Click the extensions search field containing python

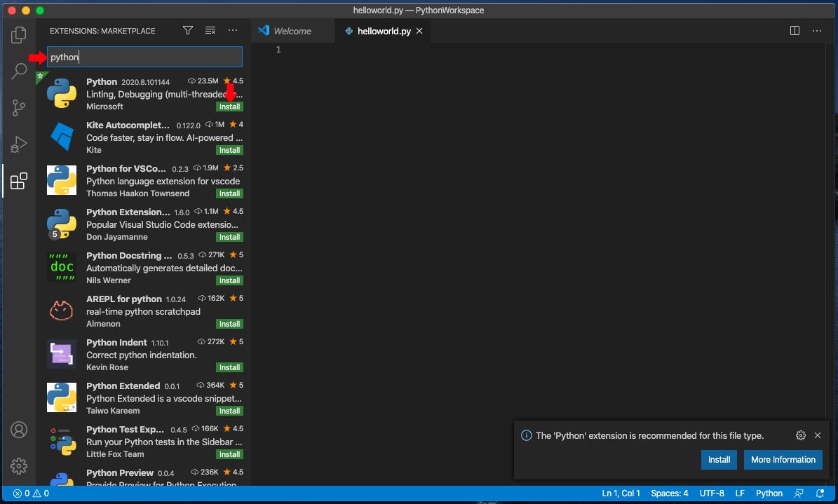(145, 57)
